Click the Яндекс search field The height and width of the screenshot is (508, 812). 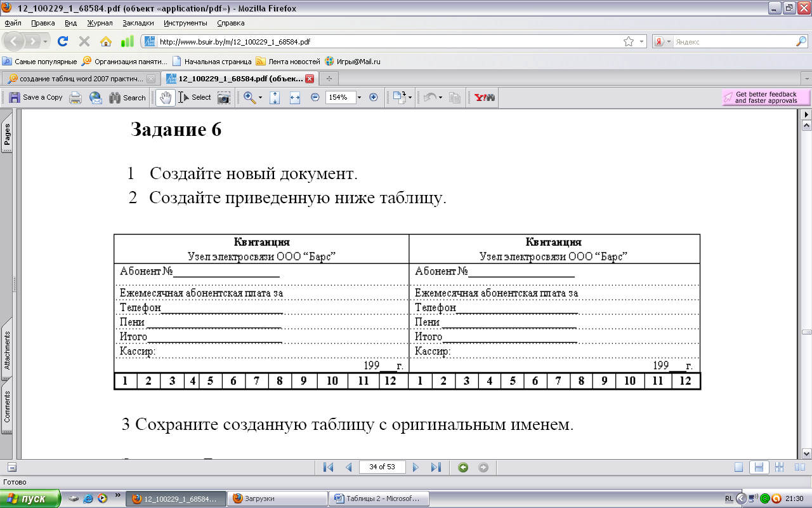click(x=733, y=42)
